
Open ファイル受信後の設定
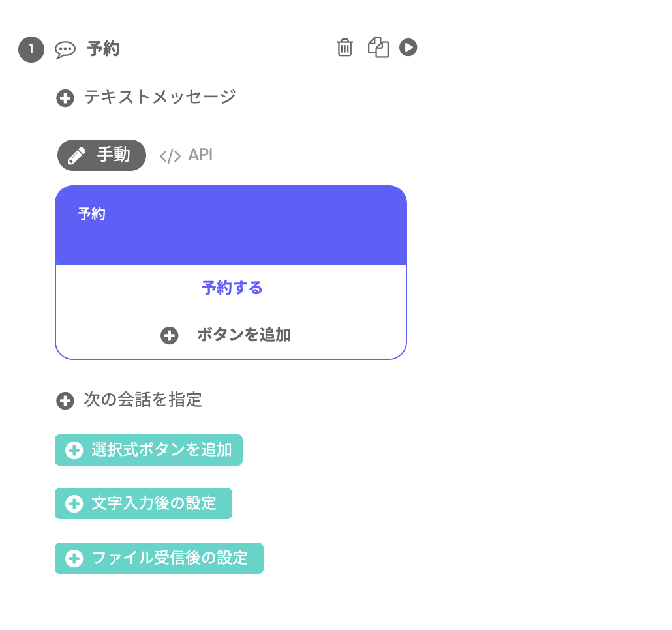[159, 558]
